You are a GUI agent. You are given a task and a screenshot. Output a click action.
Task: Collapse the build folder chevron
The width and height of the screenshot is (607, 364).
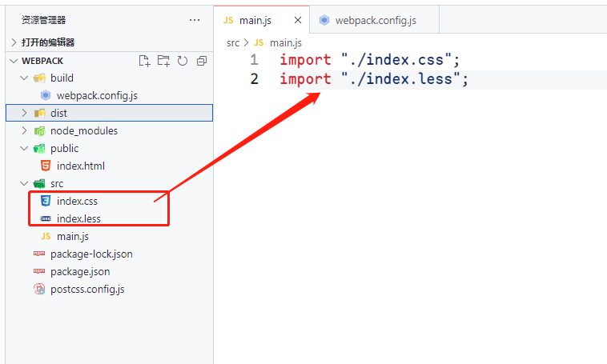click(x=24, y=78)
